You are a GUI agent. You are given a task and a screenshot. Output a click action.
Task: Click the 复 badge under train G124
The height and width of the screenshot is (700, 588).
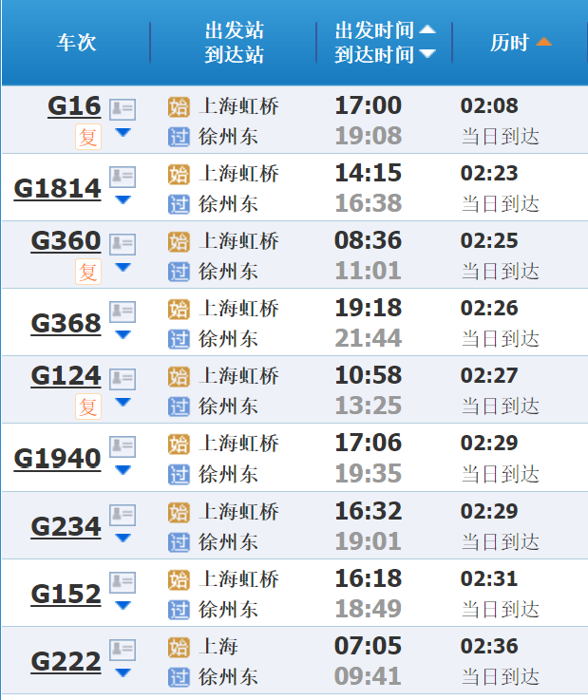click(x=88, y=407)
